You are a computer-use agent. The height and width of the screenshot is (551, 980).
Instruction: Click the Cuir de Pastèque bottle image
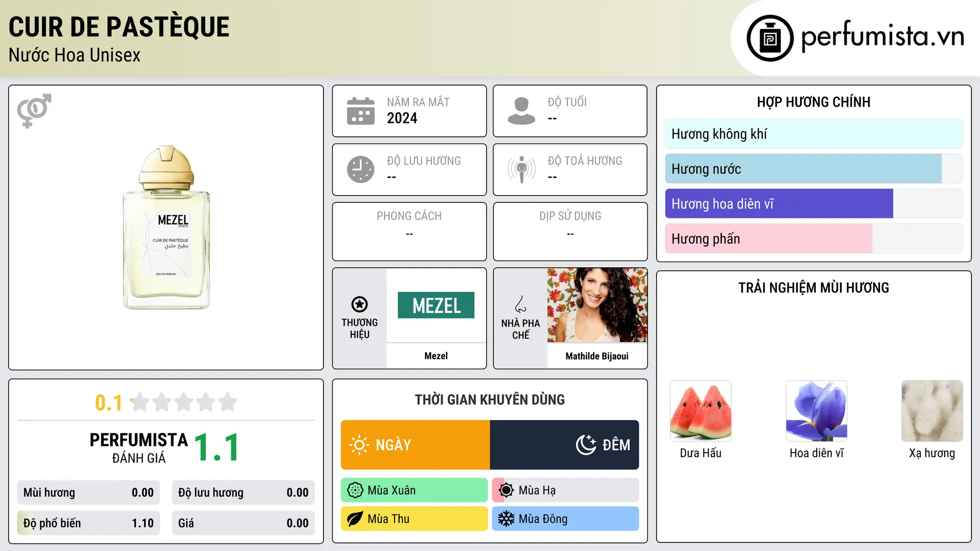(x=166, y=228)
